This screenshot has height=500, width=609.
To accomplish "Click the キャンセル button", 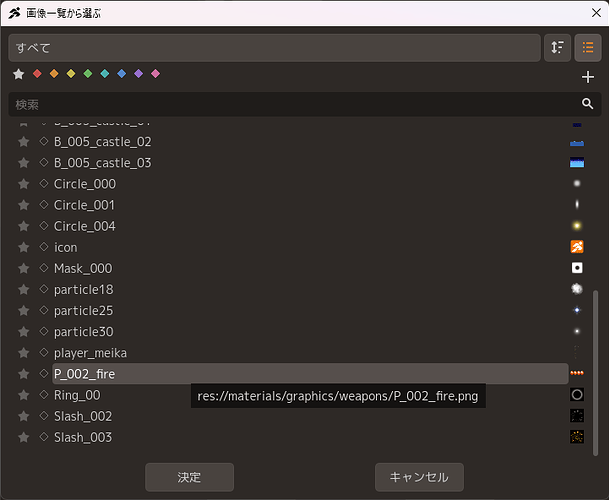I will pyautogui.click(x=419, y=477).
